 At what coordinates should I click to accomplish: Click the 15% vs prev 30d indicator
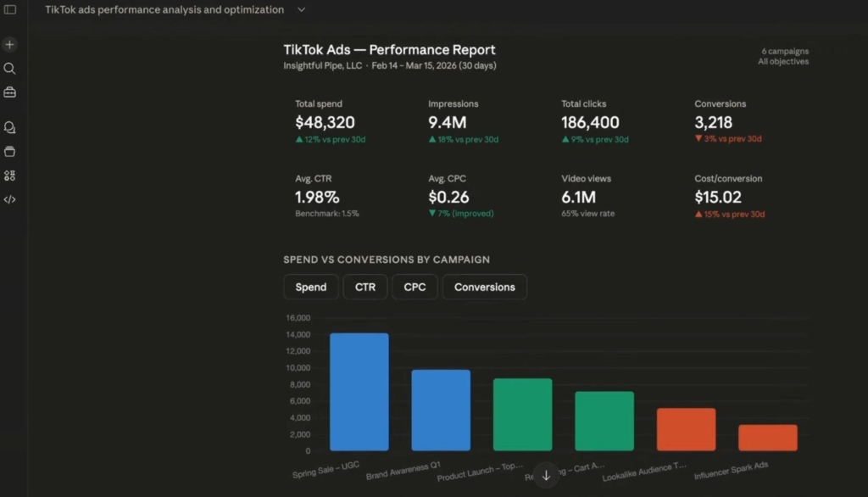point(730,214)
